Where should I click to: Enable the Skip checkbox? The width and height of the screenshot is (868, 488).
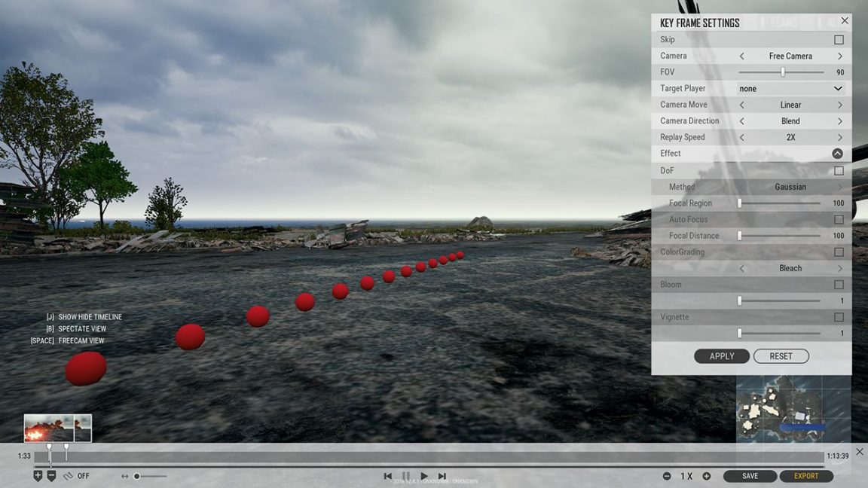pyautogui.click(x=839, y=40)
